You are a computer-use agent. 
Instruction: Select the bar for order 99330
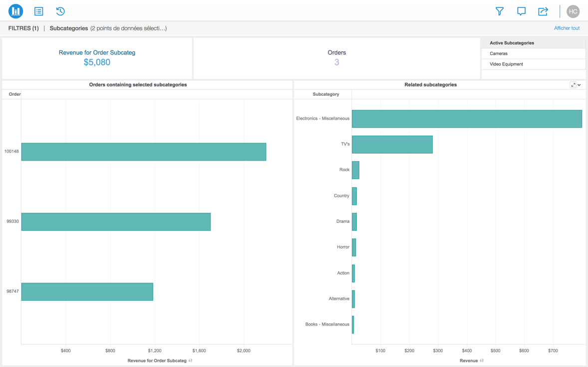[116, 222]
